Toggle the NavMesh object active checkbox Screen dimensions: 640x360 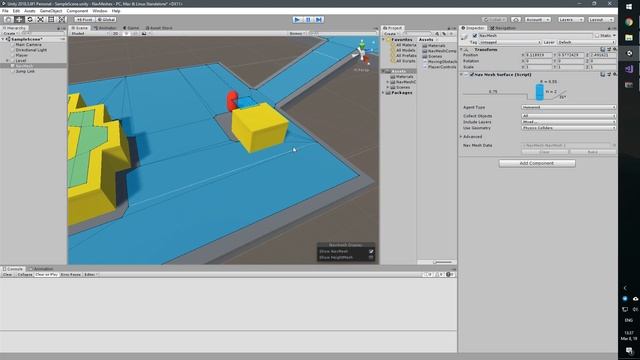pos(475,36)
